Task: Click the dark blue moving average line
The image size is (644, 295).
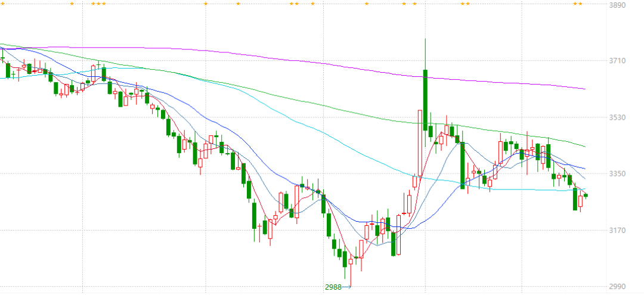Action: click(239, 134)
